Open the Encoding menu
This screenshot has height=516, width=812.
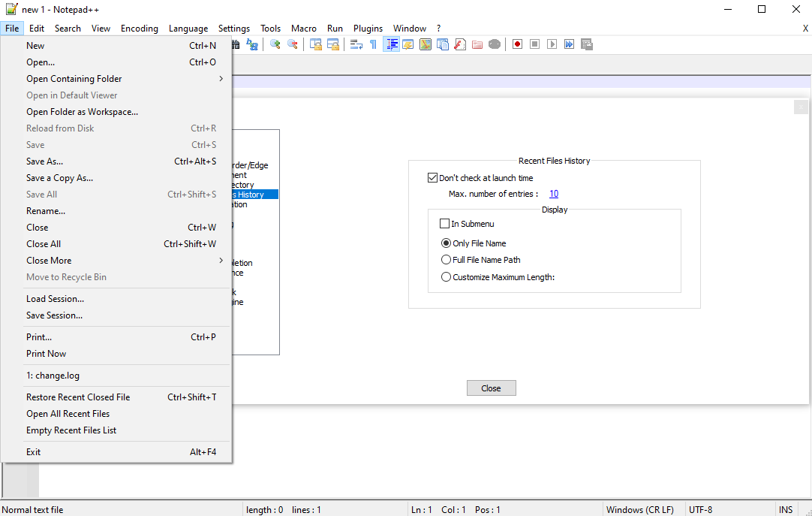(x=140, y=29)
